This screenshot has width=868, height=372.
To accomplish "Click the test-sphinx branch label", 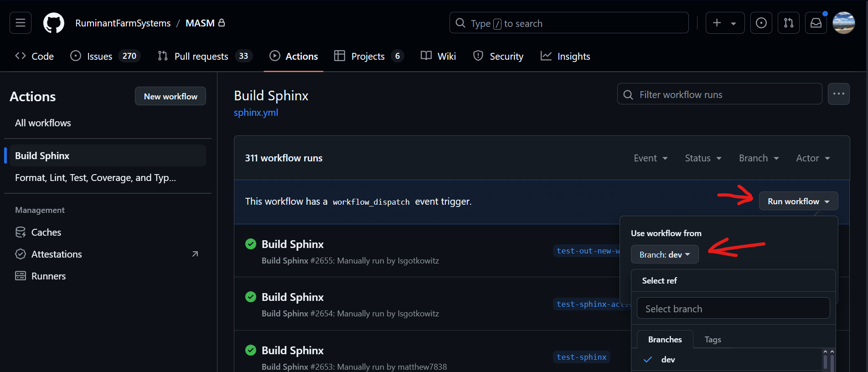I will (582, 357).
